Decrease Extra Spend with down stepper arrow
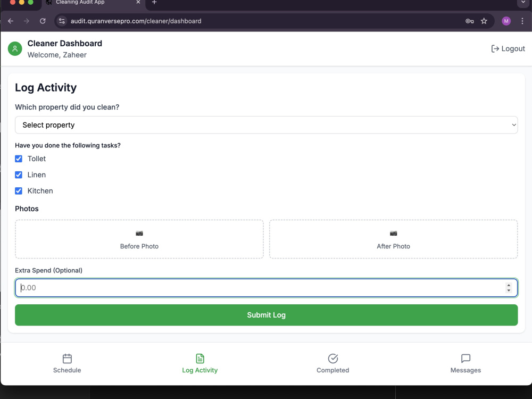The width and height of the screenshot is (532, 399). tap(509, 290)
